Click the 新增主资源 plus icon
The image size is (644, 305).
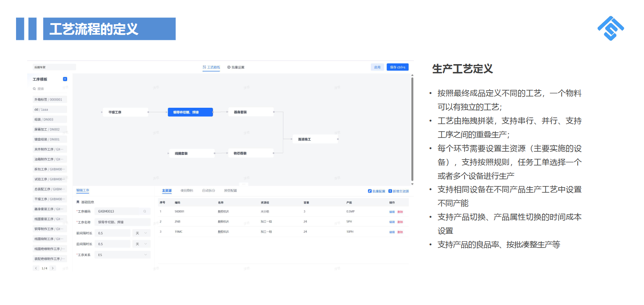[390, 191]
